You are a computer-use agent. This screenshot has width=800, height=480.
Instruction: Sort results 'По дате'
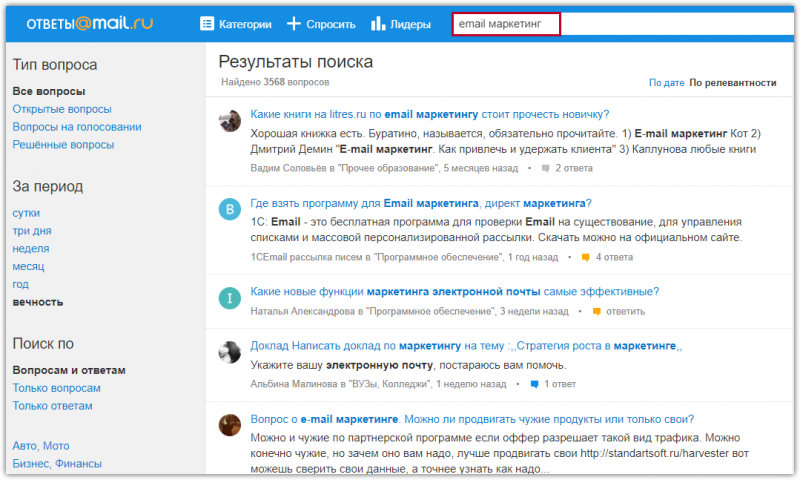666,83
